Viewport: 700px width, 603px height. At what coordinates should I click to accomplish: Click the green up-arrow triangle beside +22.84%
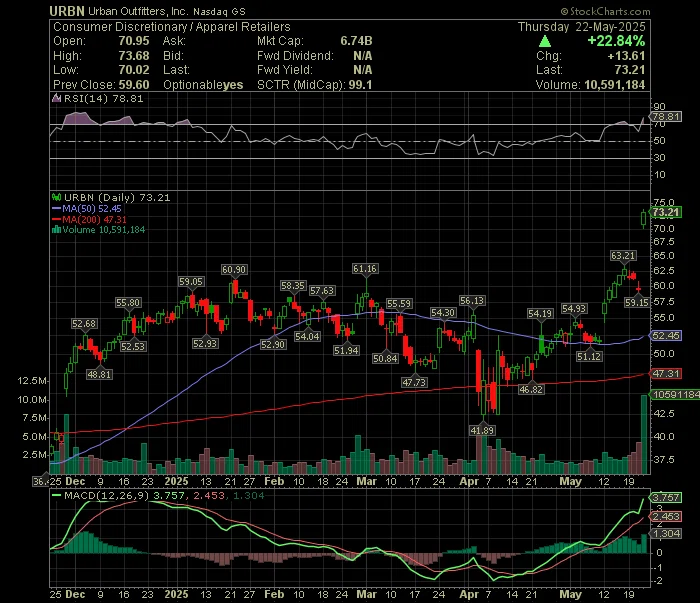[x=545, y=42]
